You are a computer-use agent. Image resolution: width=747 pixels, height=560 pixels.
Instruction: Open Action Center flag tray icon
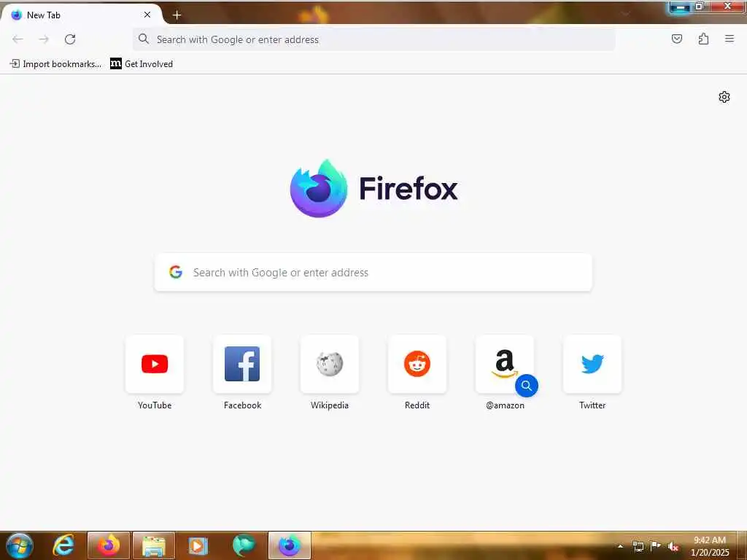[656, 546]
